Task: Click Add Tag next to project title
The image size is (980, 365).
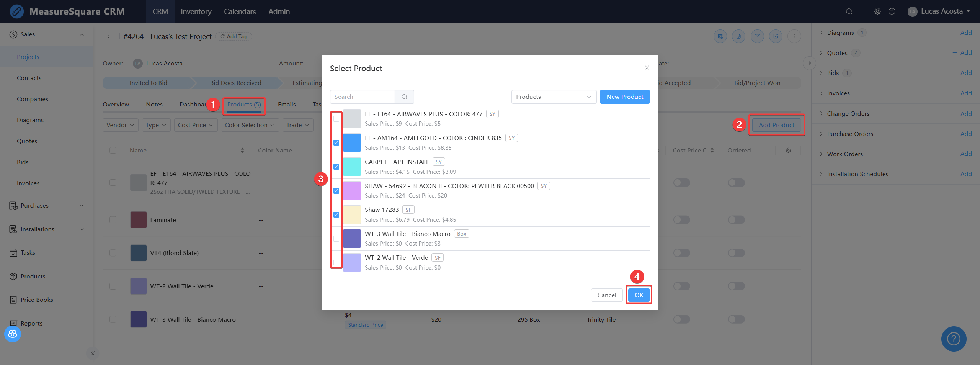Action: pyautogui.click(x=234, y=36)
